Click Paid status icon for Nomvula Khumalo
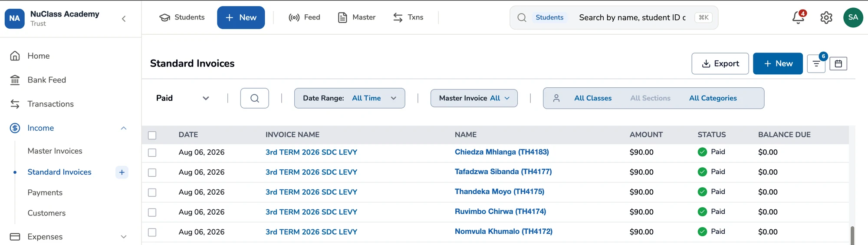This screenshot has height=245, width=868. [x=702, y=232]
